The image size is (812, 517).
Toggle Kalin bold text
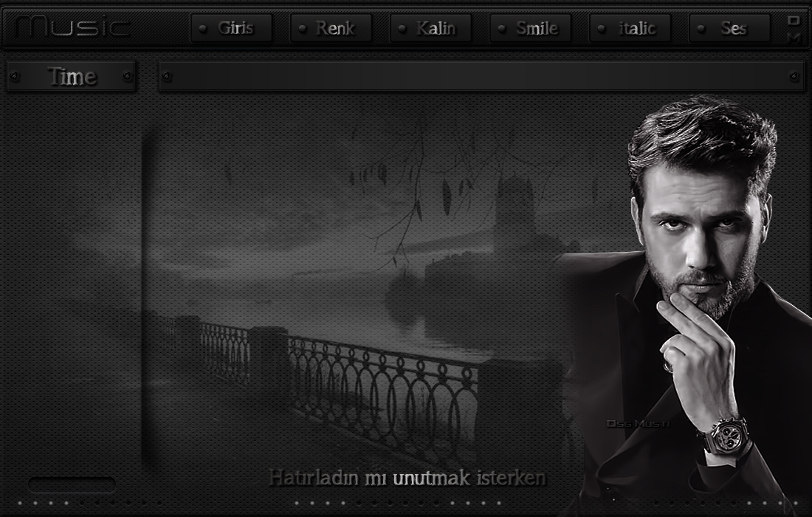[430, 28]
